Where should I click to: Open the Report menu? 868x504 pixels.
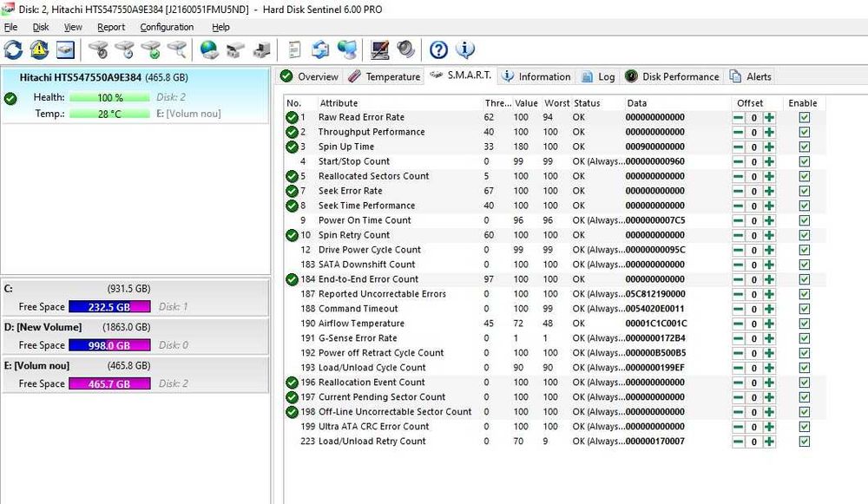coord(111,27)
